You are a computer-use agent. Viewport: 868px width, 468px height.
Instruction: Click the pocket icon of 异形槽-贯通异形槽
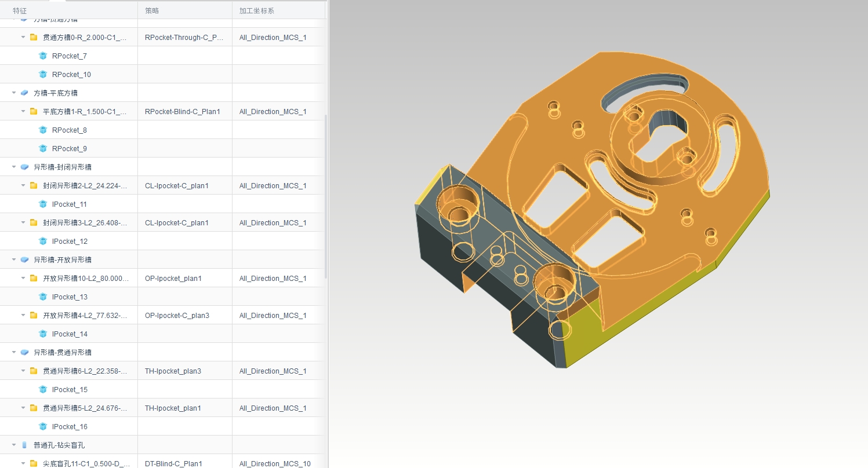[x=24, y=352]
